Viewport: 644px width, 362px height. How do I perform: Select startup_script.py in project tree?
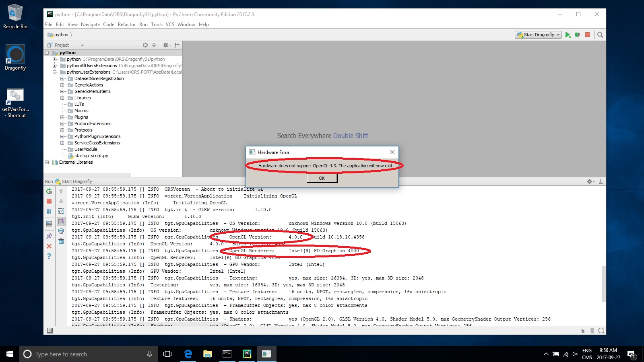91,156
